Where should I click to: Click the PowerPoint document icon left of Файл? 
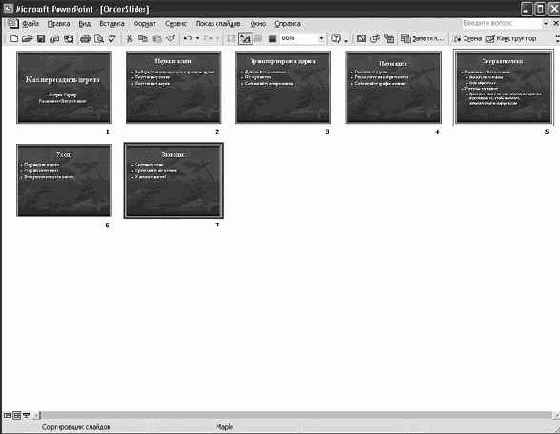tap(13, 24)
